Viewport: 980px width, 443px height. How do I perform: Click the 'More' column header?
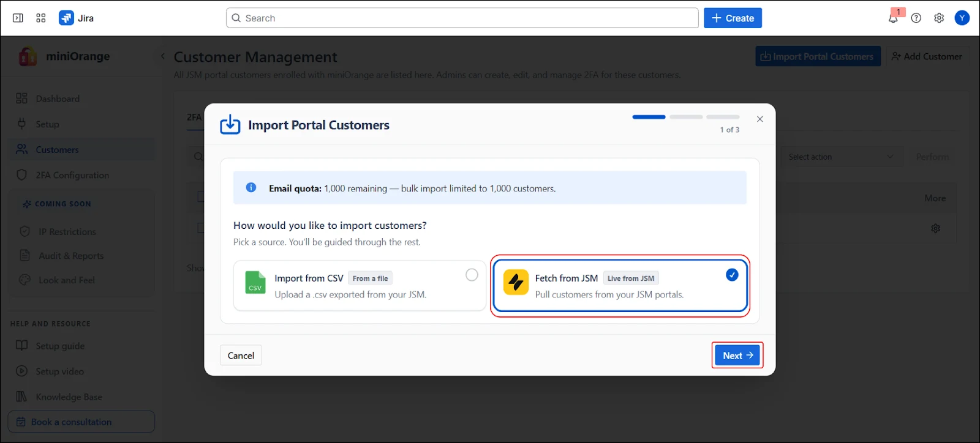pos(935,198)
